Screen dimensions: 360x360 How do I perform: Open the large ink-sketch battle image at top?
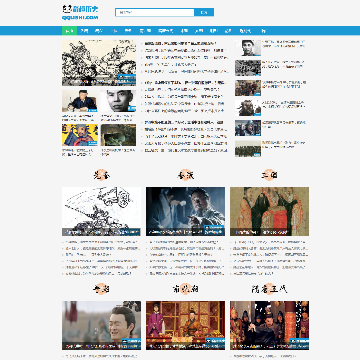99,63
